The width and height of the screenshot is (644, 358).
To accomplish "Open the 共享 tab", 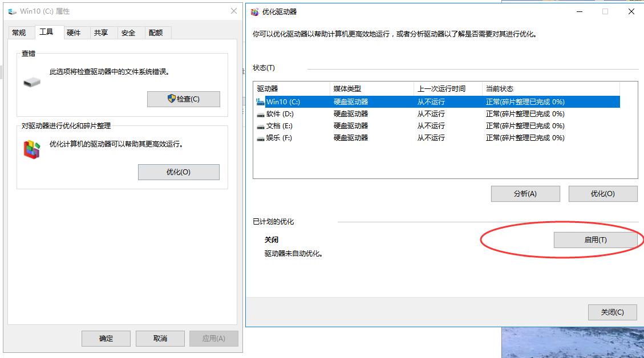I will coord(101,33).
